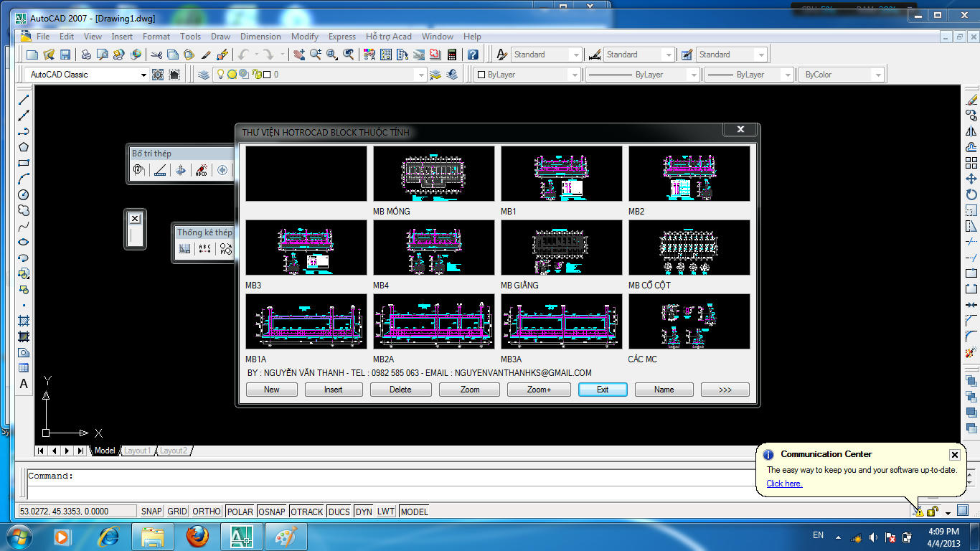Click the Insert button in library dialog
980x551 pixels.
click(334, 390)
